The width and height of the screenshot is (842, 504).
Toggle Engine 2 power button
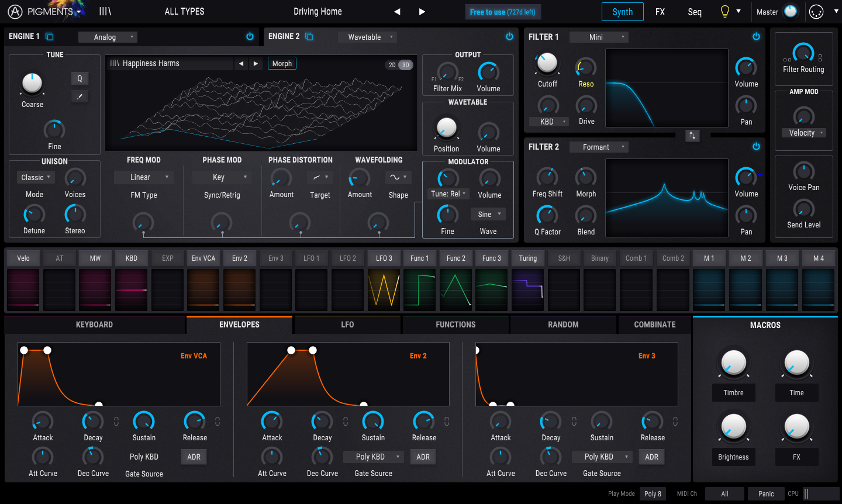click(509, 36)
